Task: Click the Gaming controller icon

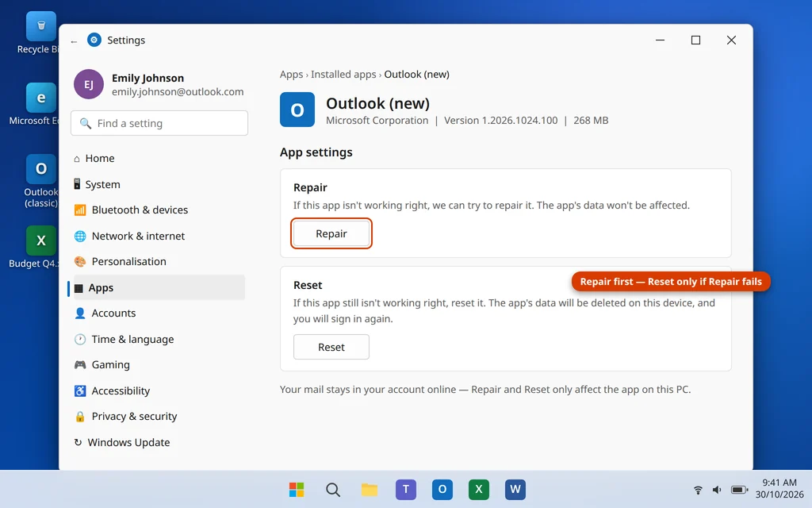Action: point(80,364)
